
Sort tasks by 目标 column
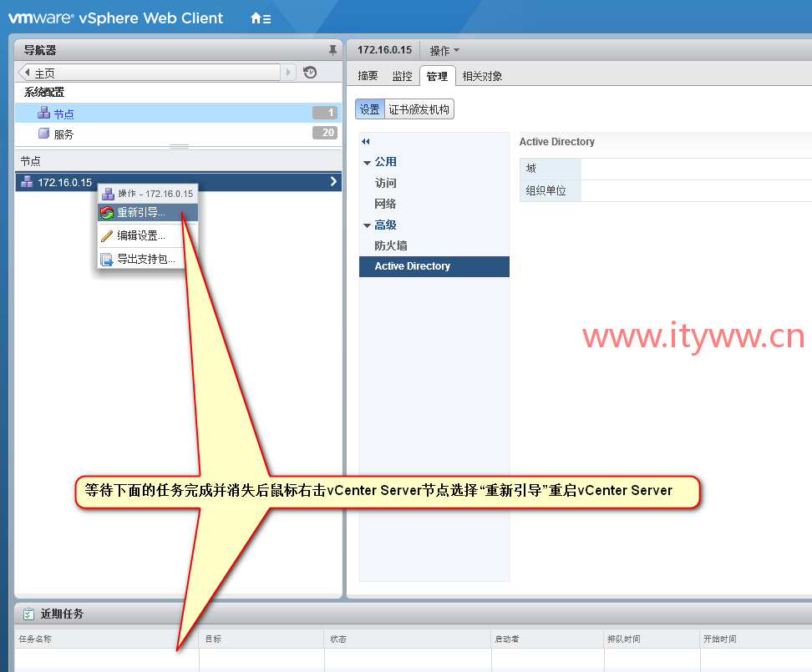[x=261, y=639]
